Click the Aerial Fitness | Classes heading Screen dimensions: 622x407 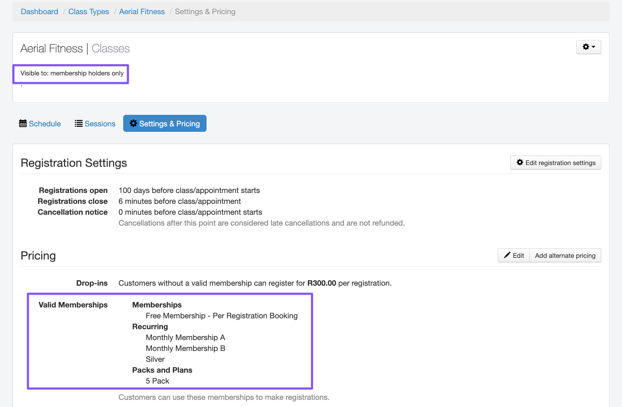point(75,48)
